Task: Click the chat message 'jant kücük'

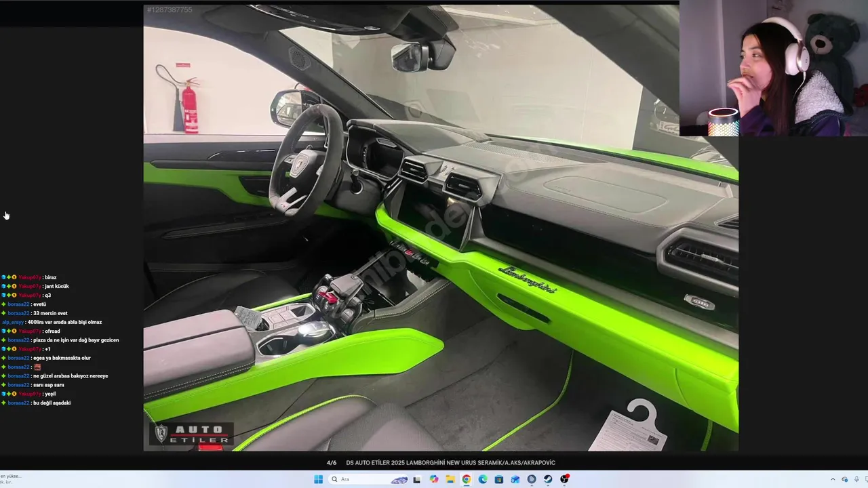Action: click(56, 286)
